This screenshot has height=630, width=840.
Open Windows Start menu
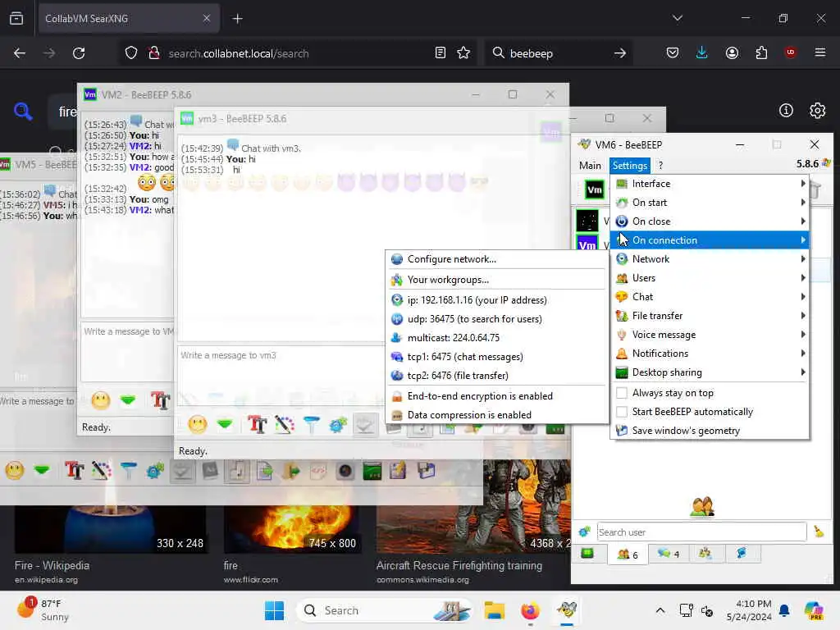274,610
